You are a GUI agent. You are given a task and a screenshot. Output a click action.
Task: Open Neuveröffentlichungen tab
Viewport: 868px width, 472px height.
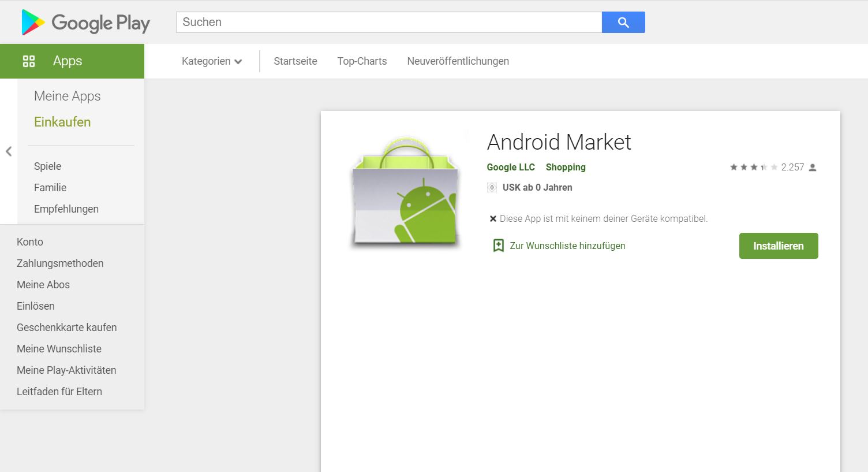tap(458, 61)
